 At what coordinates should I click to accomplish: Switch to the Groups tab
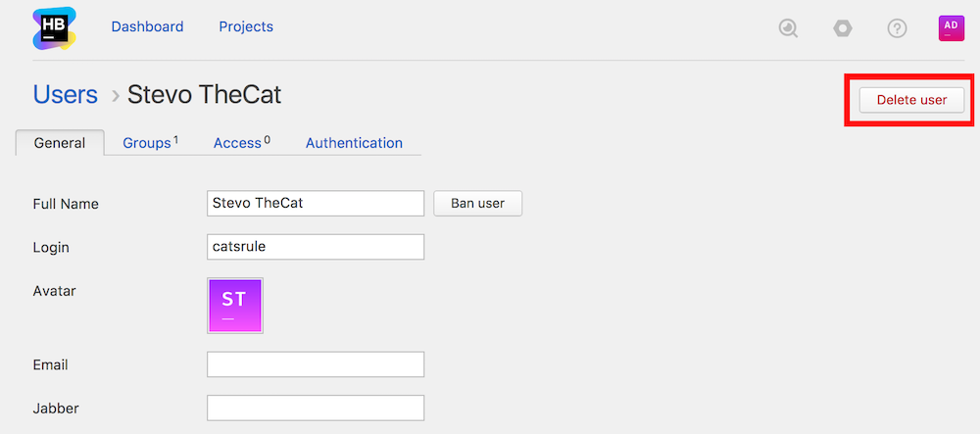(150, 143)
